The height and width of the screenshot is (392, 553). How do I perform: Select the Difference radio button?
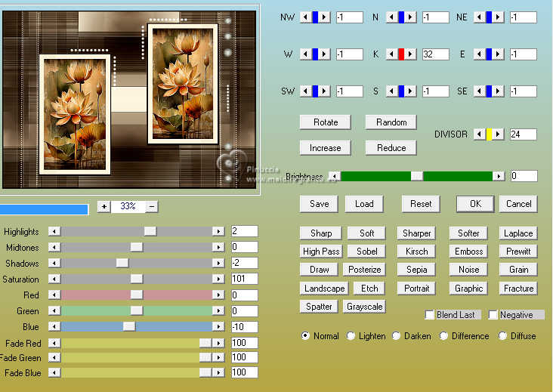(443, 336)
